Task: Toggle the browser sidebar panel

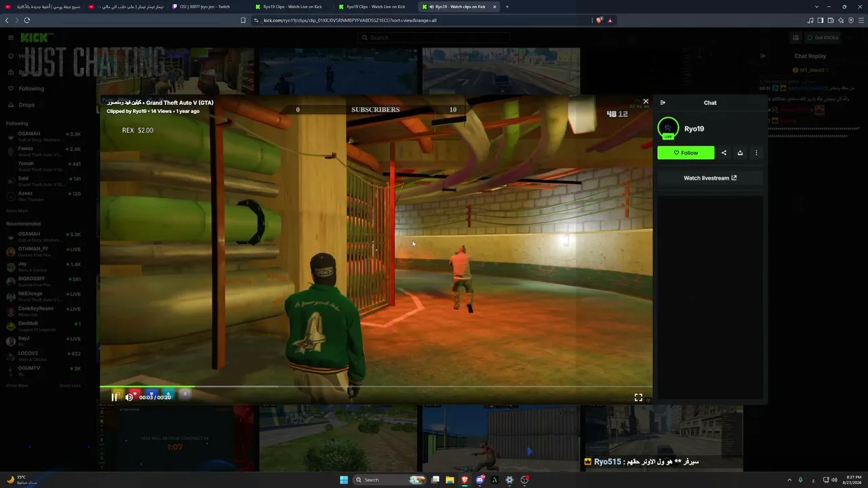Action: point(821,20)
